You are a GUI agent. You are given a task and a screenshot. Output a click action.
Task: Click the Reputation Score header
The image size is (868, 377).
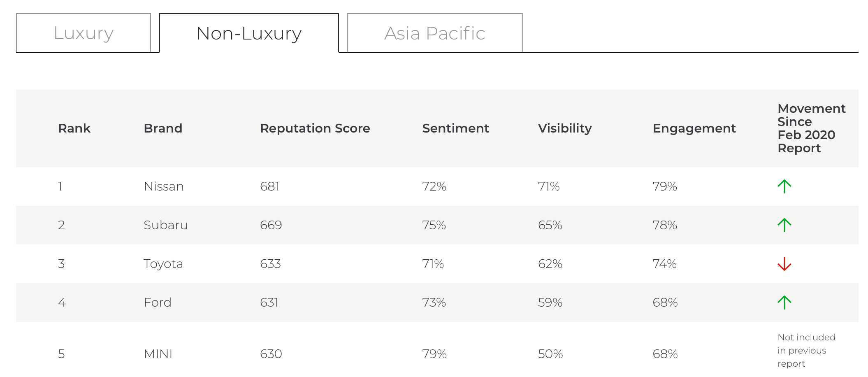pyautogui.click(x=315, y=128)
